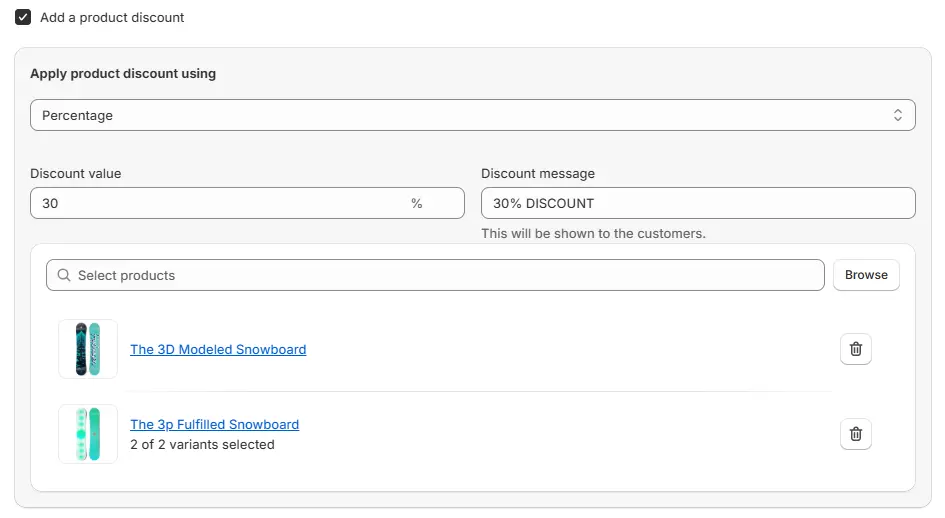
Task: Click inside the Select products search box
Action: [440, 275]
